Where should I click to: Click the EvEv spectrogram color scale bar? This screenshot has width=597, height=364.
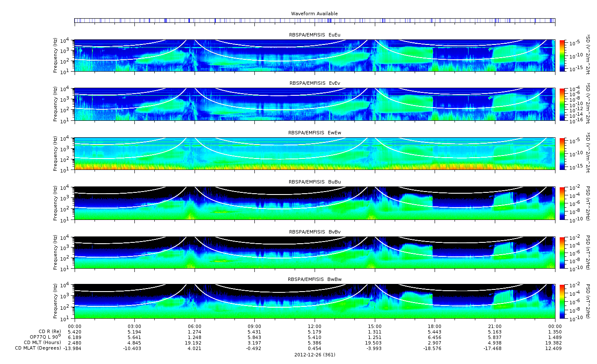point(562,104)
